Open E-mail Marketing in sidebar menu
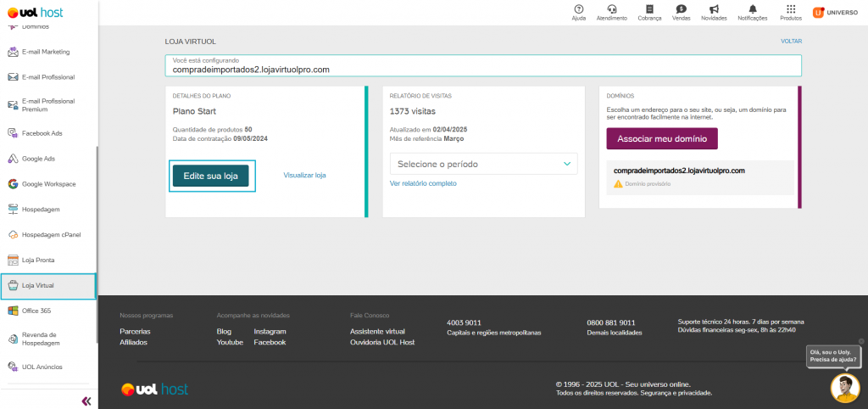Screen dimensions: 868x409 point(46,52)
